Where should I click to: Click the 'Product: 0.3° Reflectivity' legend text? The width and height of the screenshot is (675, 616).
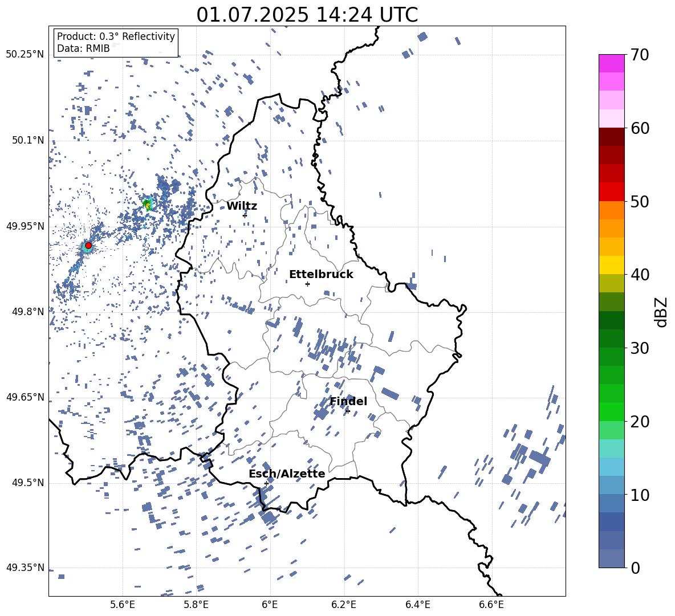coord(116,36)
